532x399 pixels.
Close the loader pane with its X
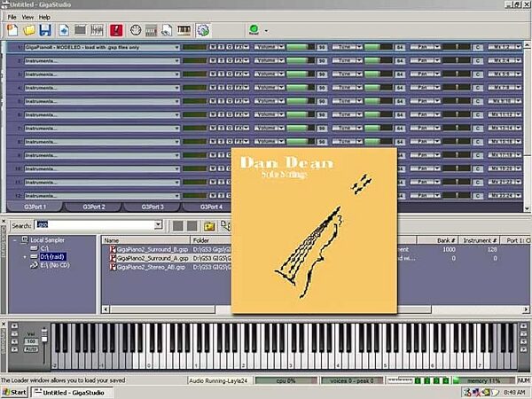[x=4, y=221]
